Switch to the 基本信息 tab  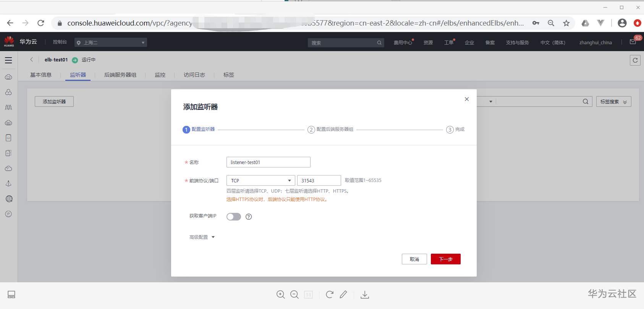pyautogui.click(x=41, y=75)
